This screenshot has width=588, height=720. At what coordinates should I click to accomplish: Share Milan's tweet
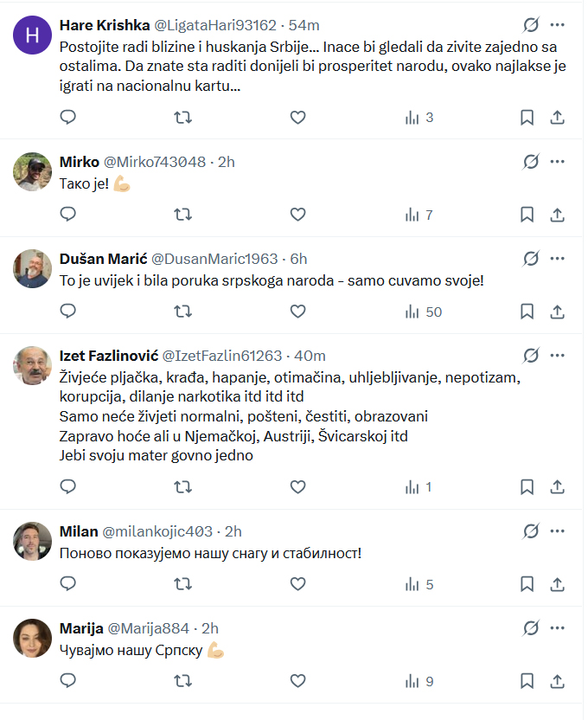[558, 585]
